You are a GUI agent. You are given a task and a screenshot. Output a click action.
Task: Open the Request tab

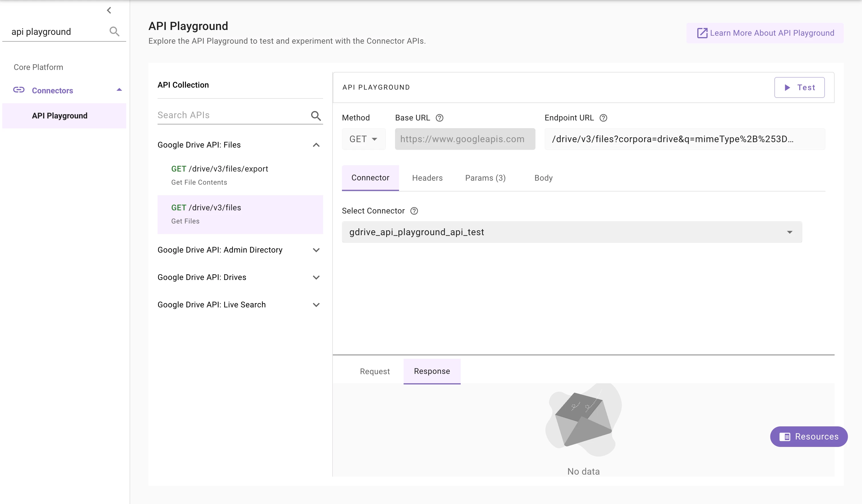click(374, 371)
